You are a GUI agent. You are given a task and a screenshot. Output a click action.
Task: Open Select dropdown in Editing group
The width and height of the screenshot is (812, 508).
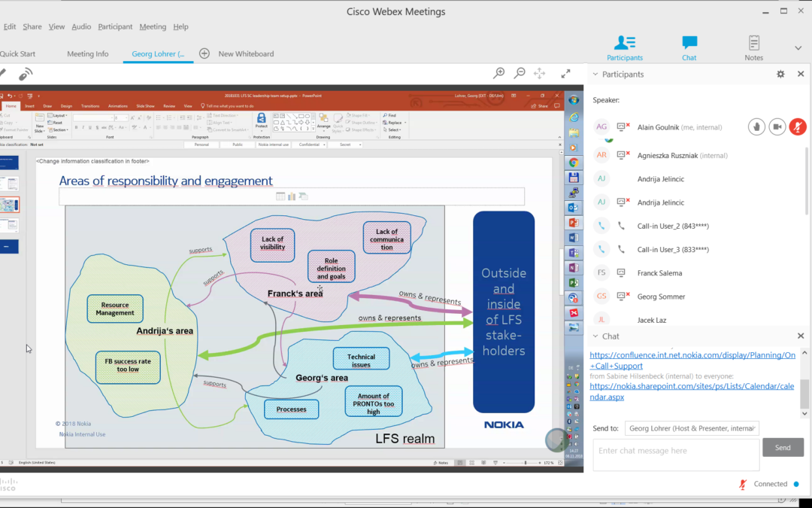pos(392,129)
